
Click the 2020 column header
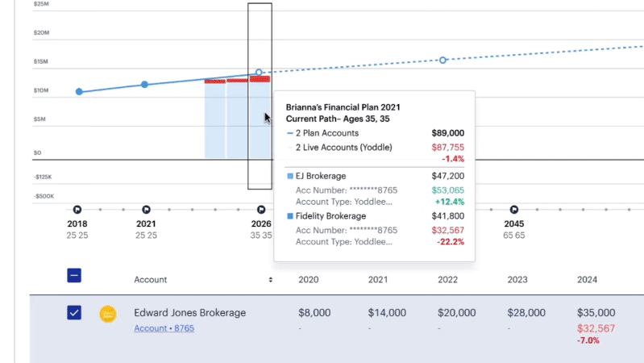(x=309, y=280)
